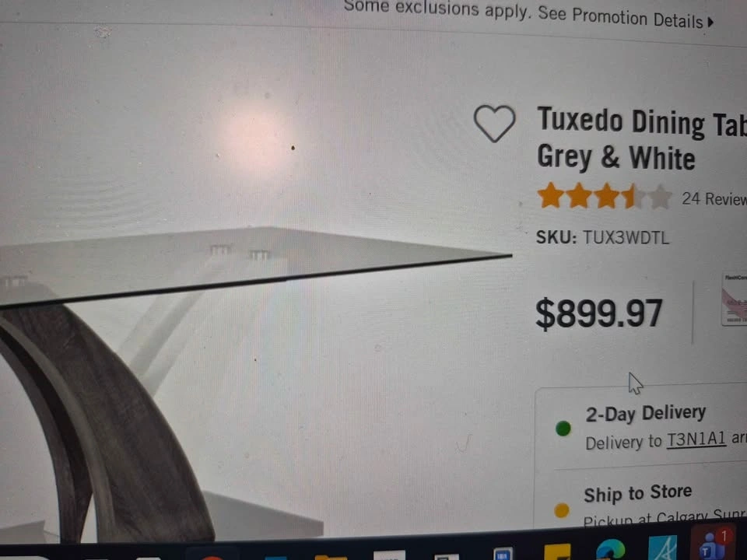Expand the arrow after Promotion Details
This screenshot has height=560, width=747.
point(710,22)
